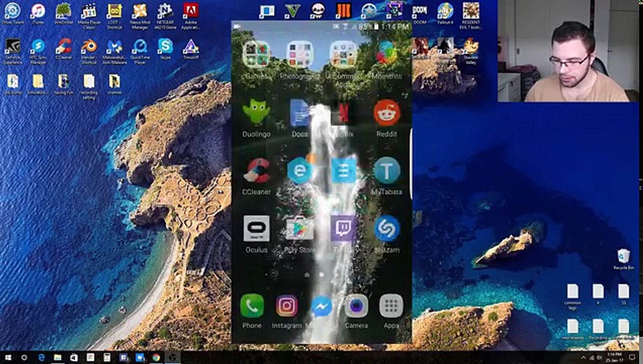
Task: Select the Blender shortcut on the desktop
Action: click(89, 51)
